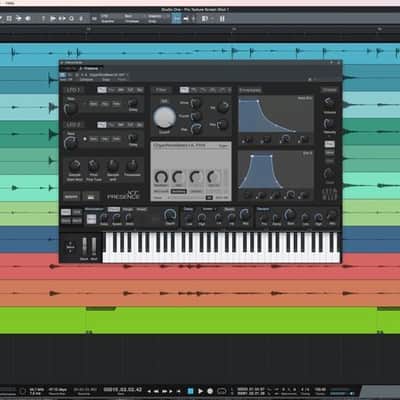Image resolution: width=400 pixels, height=400 pixels.
Task: Click the highlighted Stop button in the transport
Action: pos(191,391)
